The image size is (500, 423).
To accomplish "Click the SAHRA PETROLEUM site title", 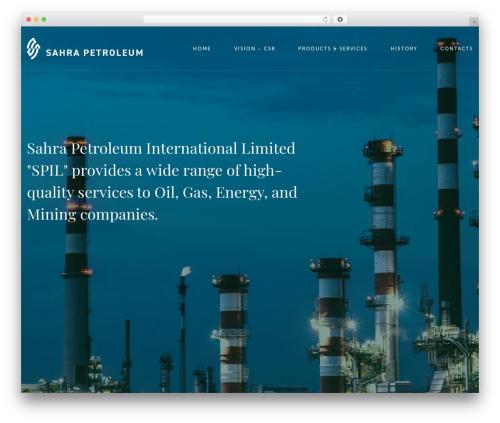I will click(94, 53).
